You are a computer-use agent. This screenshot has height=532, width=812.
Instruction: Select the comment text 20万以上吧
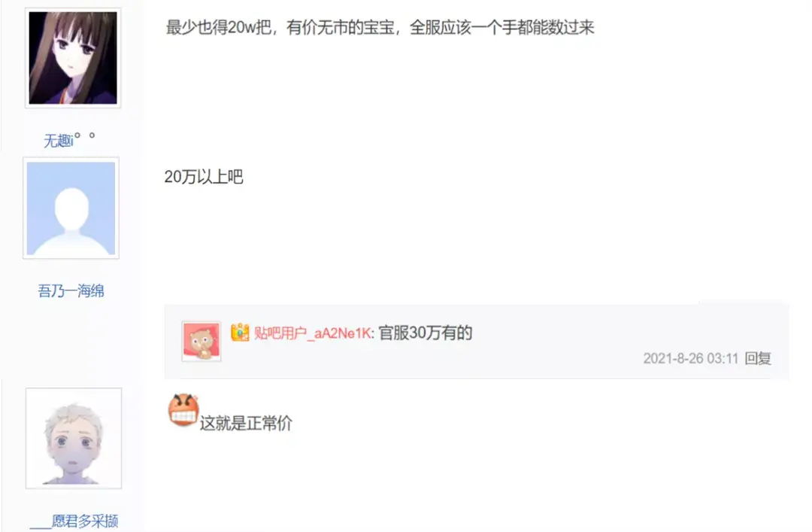click(204, 177)
